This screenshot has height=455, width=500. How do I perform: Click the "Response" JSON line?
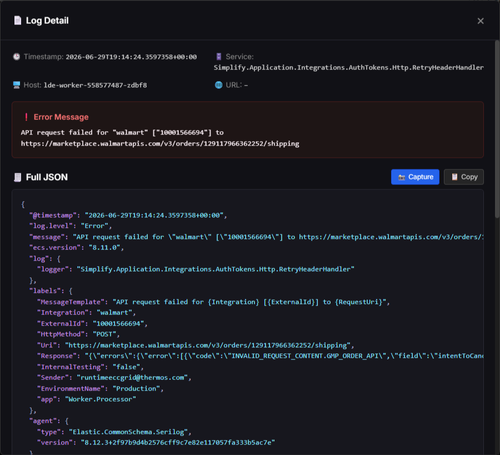260,356
